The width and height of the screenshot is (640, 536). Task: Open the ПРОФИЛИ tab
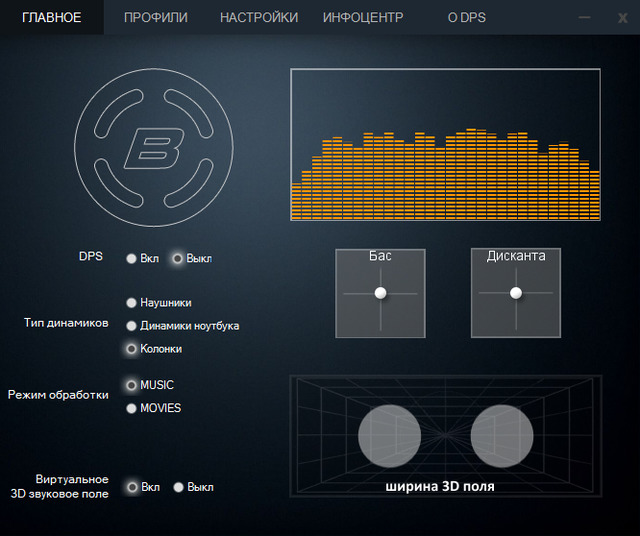156,17
